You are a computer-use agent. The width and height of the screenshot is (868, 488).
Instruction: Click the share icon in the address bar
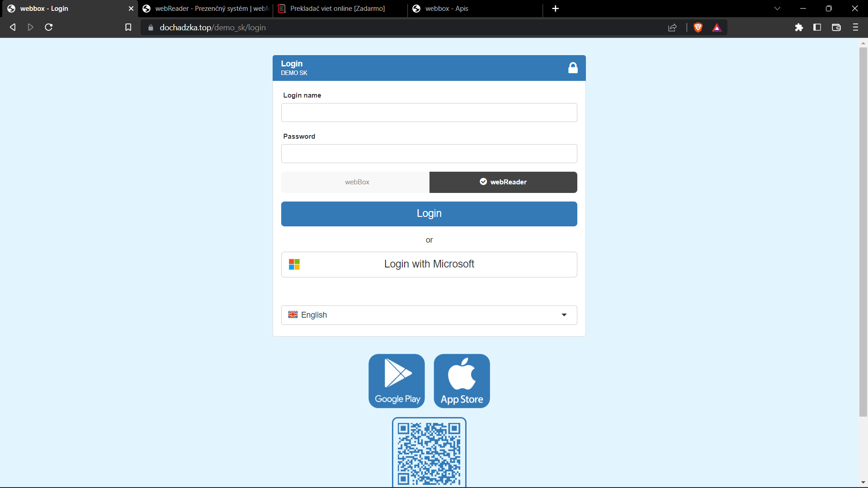tap(672, 28)
